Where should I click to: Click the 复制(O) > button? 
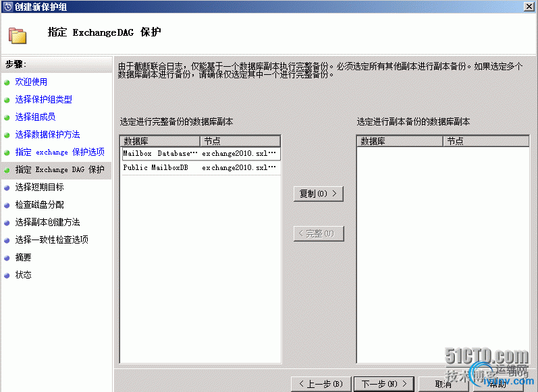tap(319, 194)
